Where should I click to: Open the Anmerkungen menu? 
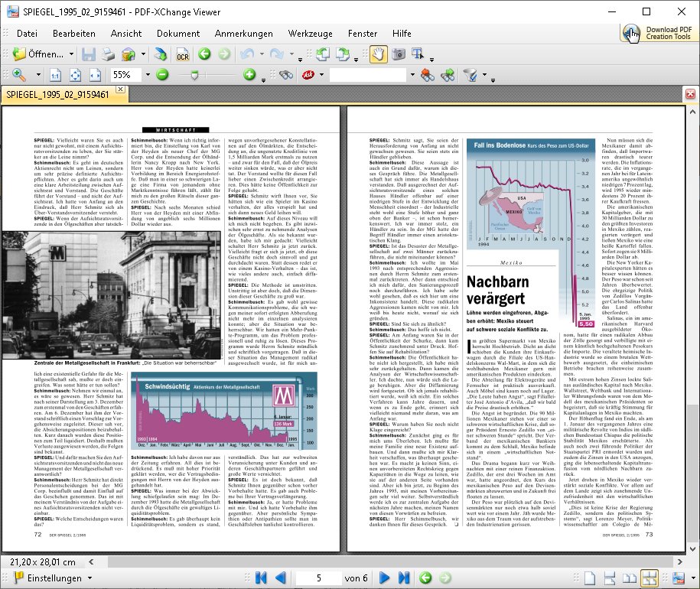pyautogui.click(x=243, y=34)
